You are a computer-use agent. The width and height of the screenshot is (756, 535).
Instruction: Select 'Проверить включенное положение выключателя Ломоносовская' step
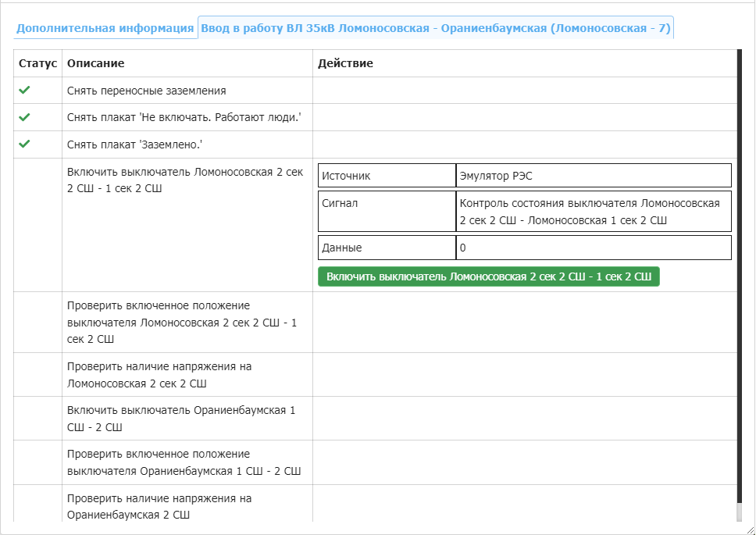(x=182, y=323)
